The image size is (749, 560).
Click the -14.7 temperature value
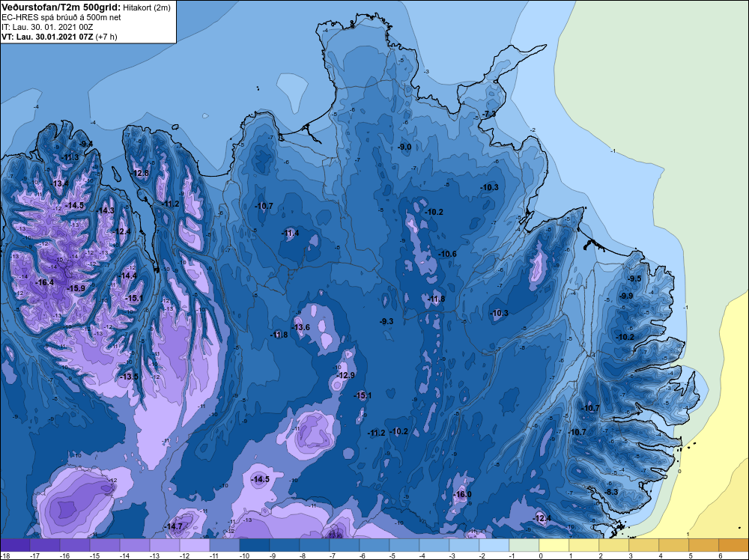[x=174, y=526]
